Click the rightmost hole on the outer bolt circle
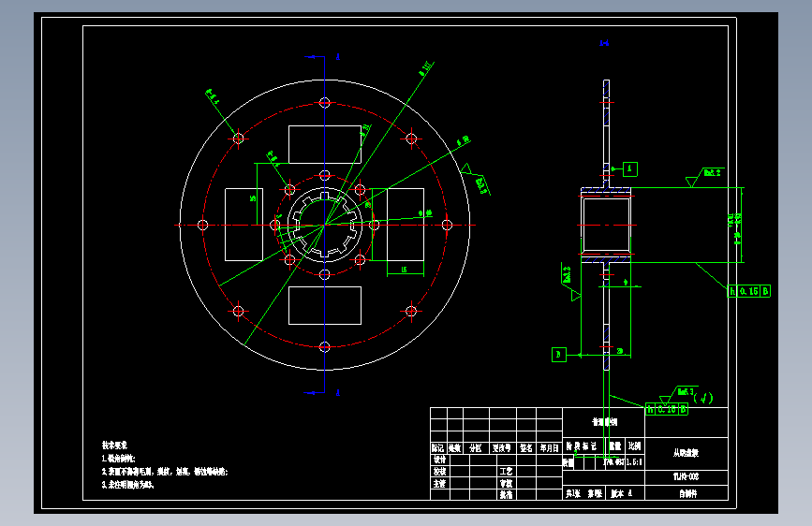The height and width of the screenshot is (526, 812). click(x=447, y=225)
